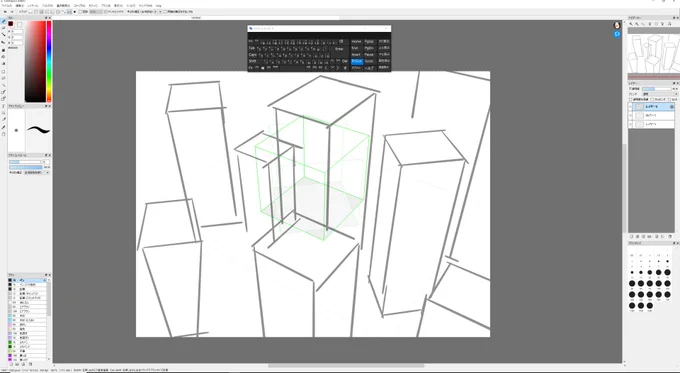
Task: Click the Undo arrow in top toolbar
Action: pos(5,12)
